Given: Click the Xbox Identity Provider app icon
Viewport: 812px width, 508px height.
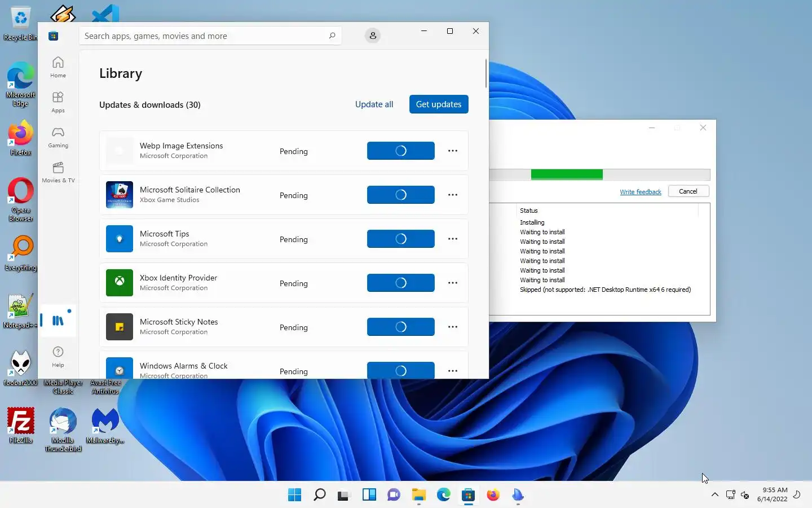Looking at the screenshot, I should (x=120, y=283).
